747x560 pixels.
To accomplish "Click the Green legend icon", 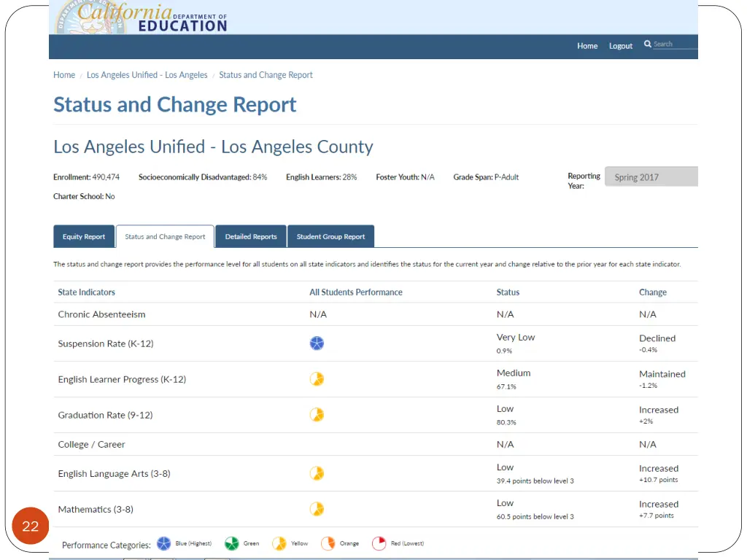I will [231, 543].
